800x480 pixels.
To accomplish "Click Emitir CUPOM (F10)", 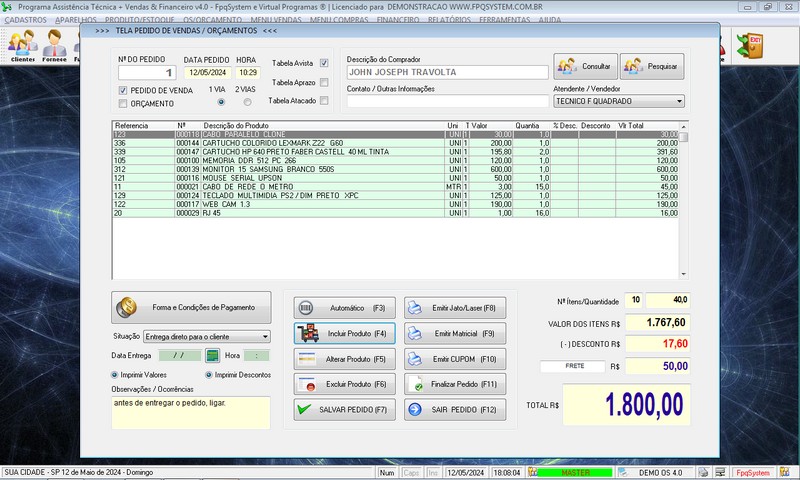I will click(455, 359).
